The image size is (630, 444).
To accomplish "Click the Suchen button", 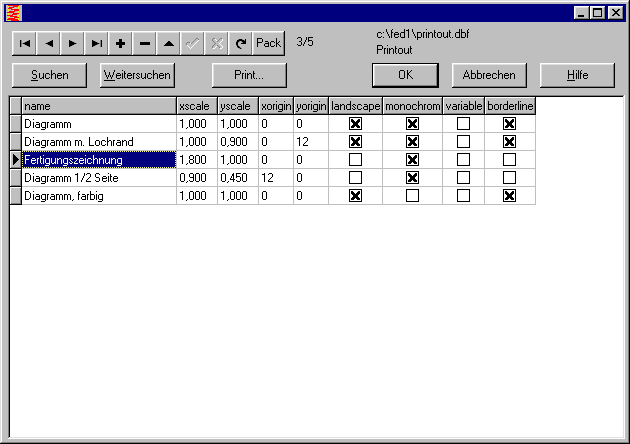I will [50, 75].
